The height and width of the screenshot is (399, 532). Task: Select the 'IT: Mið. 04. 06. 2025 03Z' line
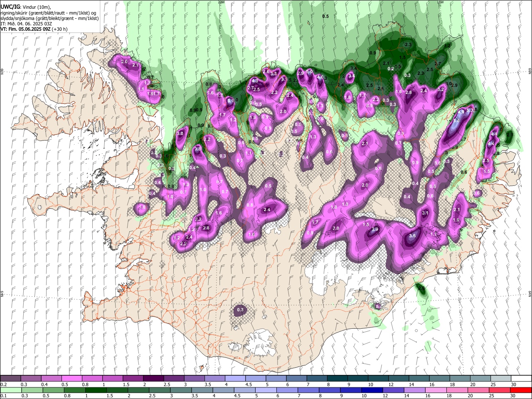click(x=26, y=24)
